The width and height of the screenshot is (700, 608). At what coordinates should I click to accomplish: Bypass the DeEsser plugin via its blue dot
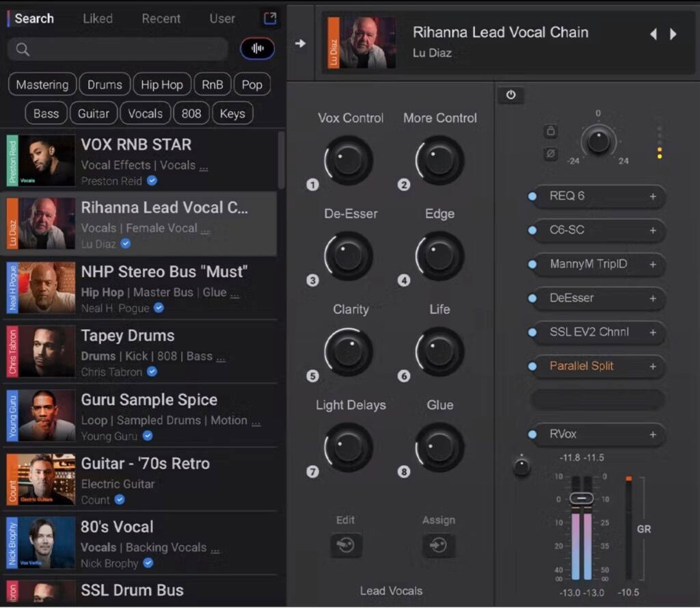(x=532, y=298)
